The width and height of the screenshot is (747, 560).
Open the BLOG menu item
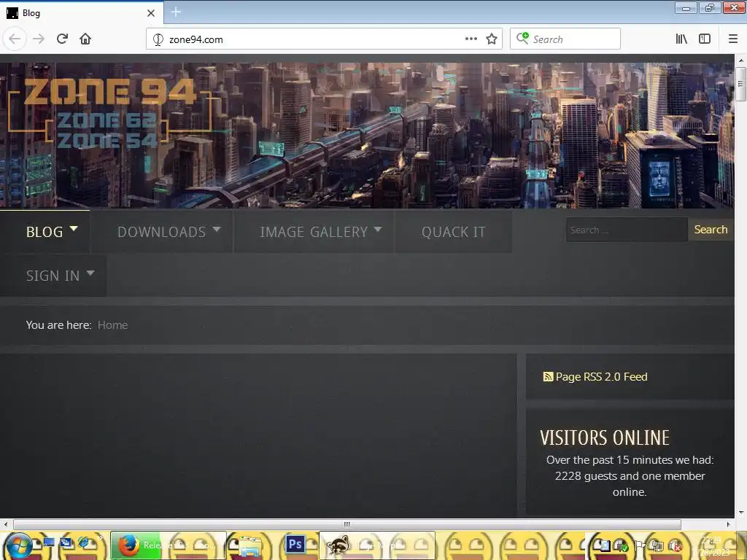[44, 232]
